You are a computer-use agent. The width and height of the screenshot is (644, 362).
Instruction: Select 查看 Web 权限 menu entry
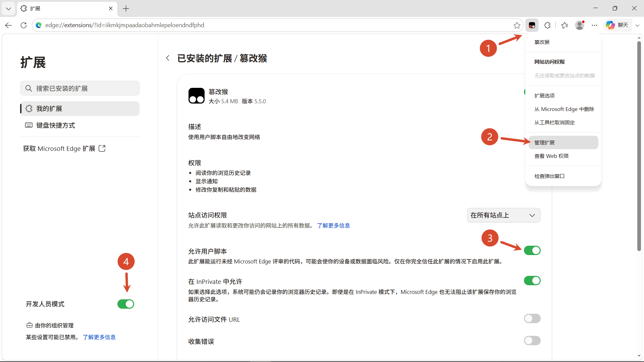[x=563, y=156]
